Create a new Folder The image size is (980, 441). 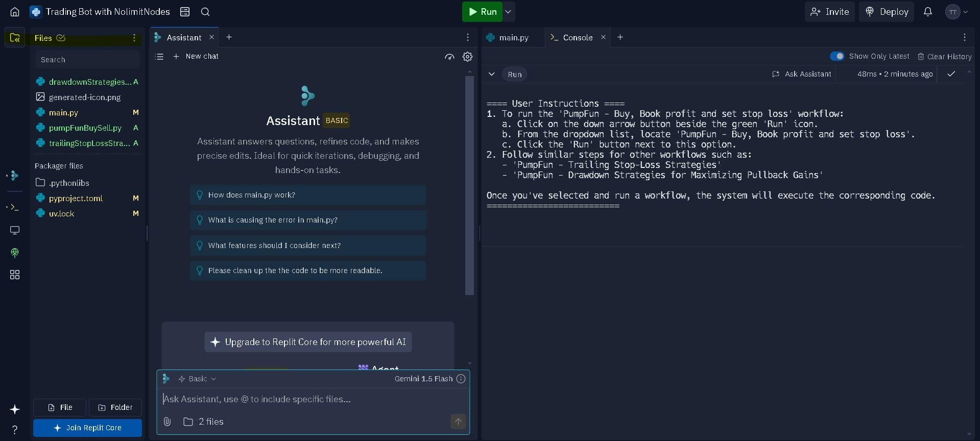point(115,407)
